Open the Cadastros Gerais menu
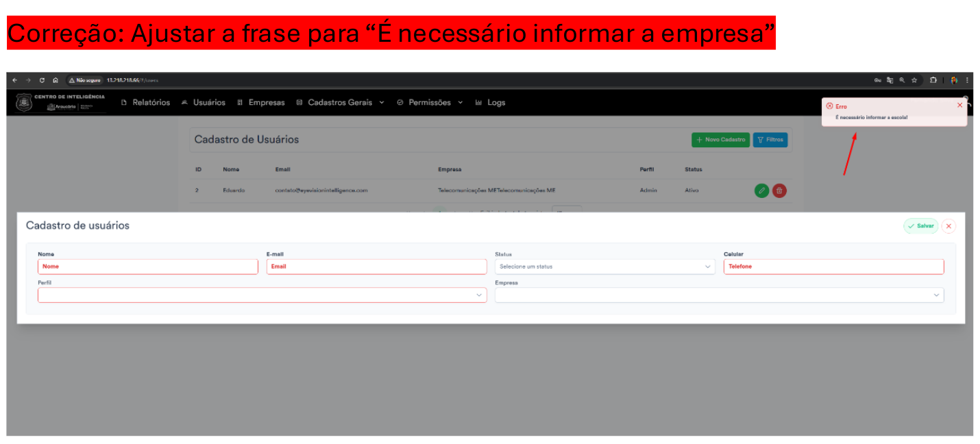This screenshot has height=444, width=980. coord(340,103)
